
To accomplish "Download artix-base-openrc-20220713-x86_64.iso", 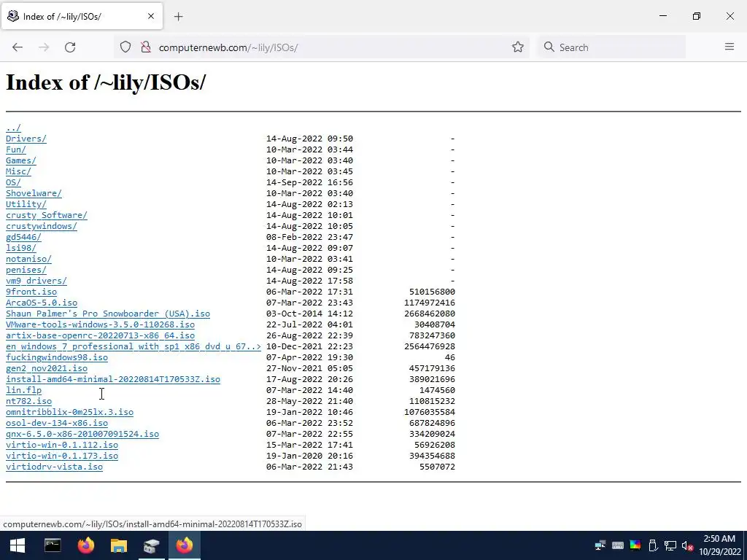I will [100, 335].
